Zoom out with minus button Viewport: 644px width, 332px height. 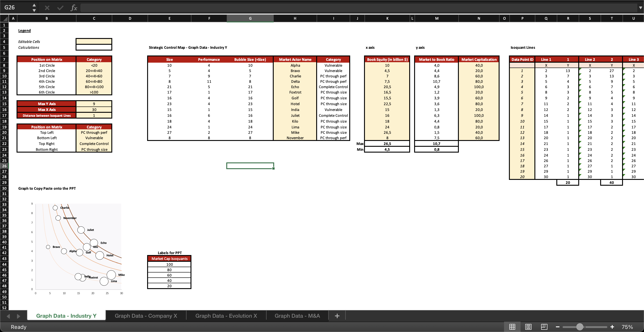(557, 327)
